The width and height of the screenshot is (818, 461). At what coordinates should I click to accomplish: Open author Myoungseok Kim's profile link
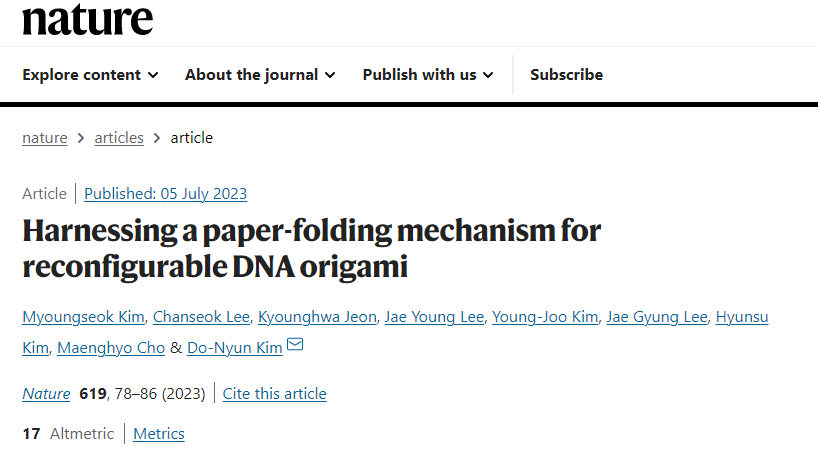(x=83, y=317)
